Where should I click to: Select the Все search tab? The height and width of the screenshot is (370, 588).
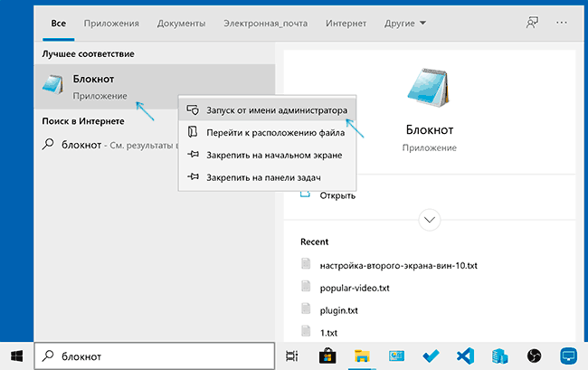point(59,24)
